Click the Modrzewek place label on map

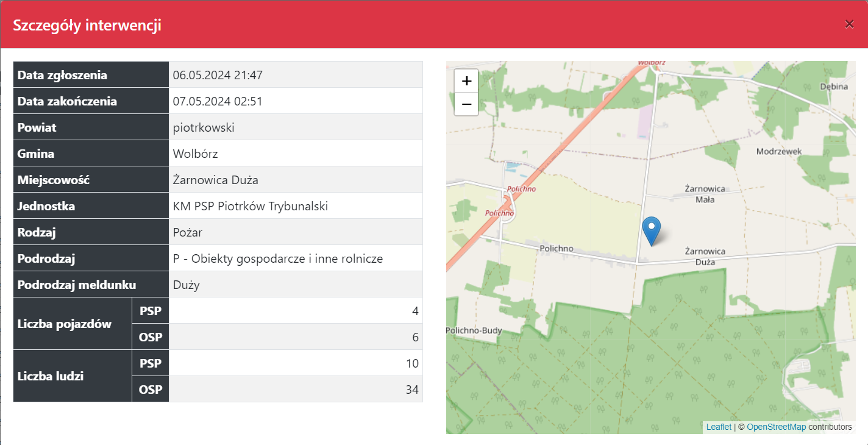pyautogui.click(x=779, y=151)
